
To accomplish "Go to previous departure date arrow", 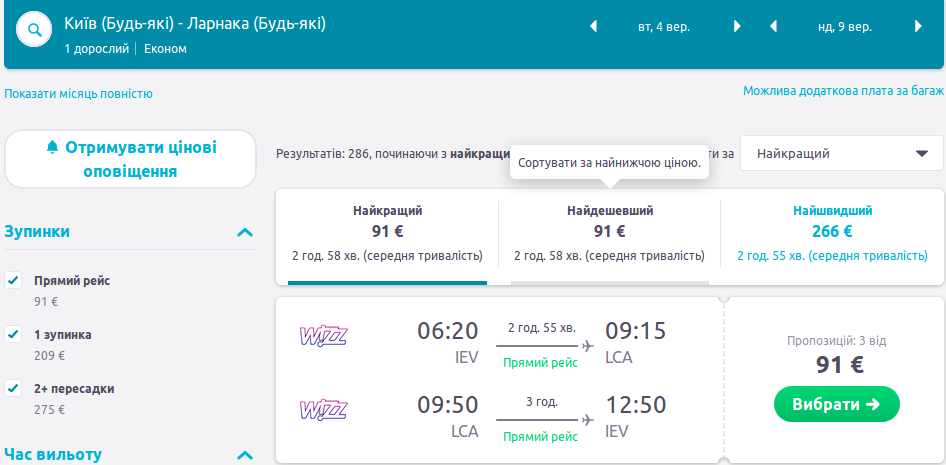I will click(593, 26).
